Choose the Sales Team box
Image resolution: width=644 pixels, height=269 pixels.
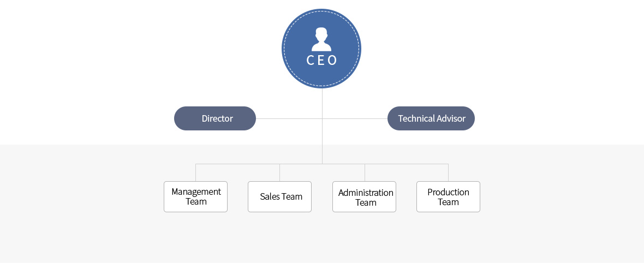coord(279,196)
